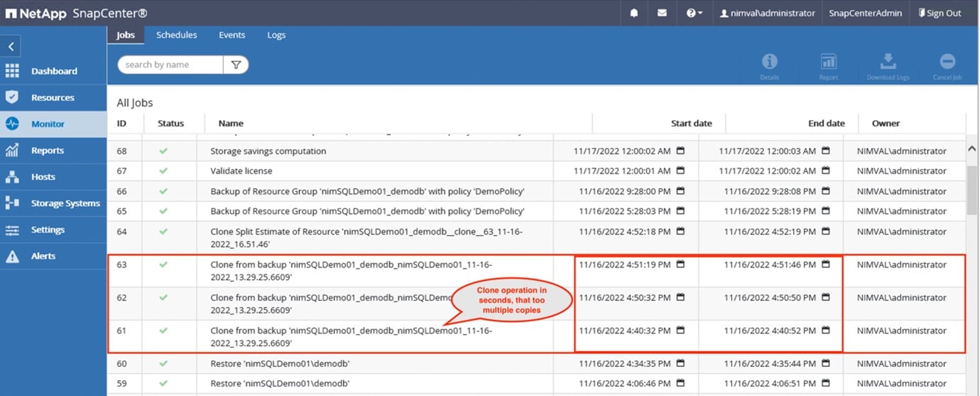Click the filter funnel icon

[236, 65]
